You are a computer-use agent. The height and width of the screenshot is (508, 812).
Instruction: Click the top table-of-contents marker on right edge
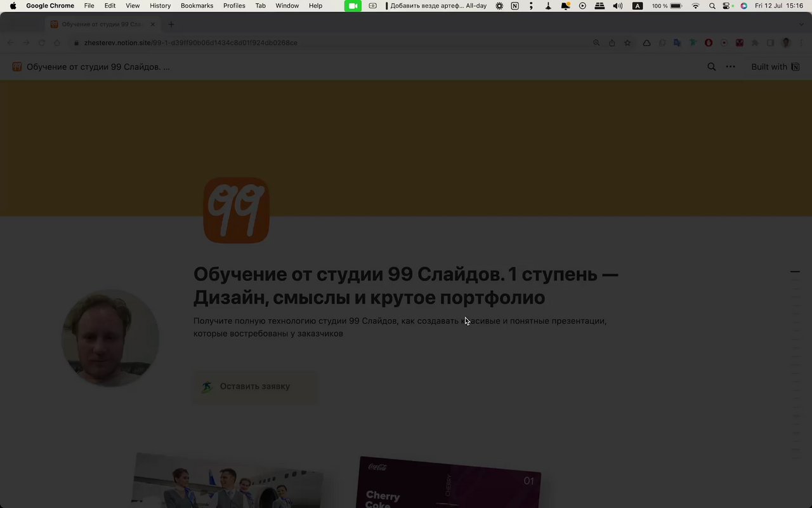pos(795,272)
